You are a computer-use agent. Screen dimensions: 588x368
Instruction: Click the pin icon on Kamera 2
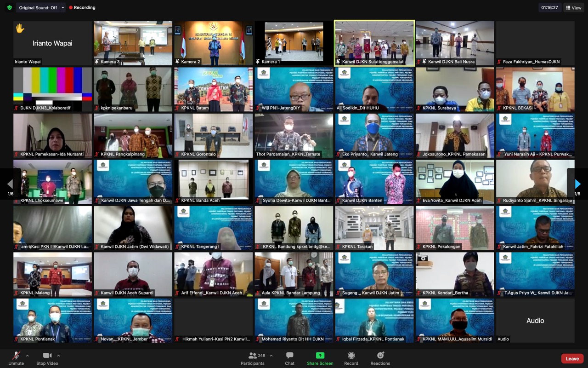pyautogui.click(x=177, y=62)
